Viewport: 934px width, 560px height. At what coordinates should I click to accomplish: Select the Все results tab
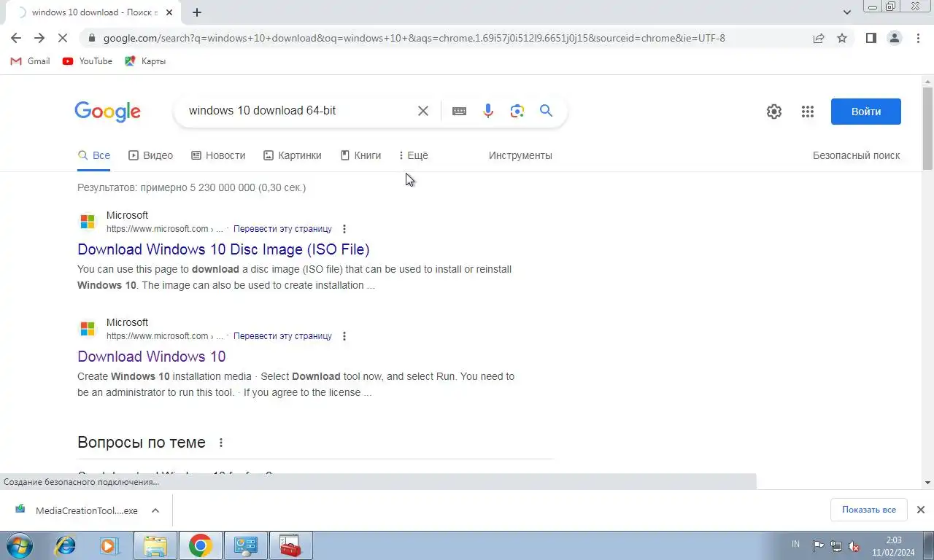(x=94, y=155)
